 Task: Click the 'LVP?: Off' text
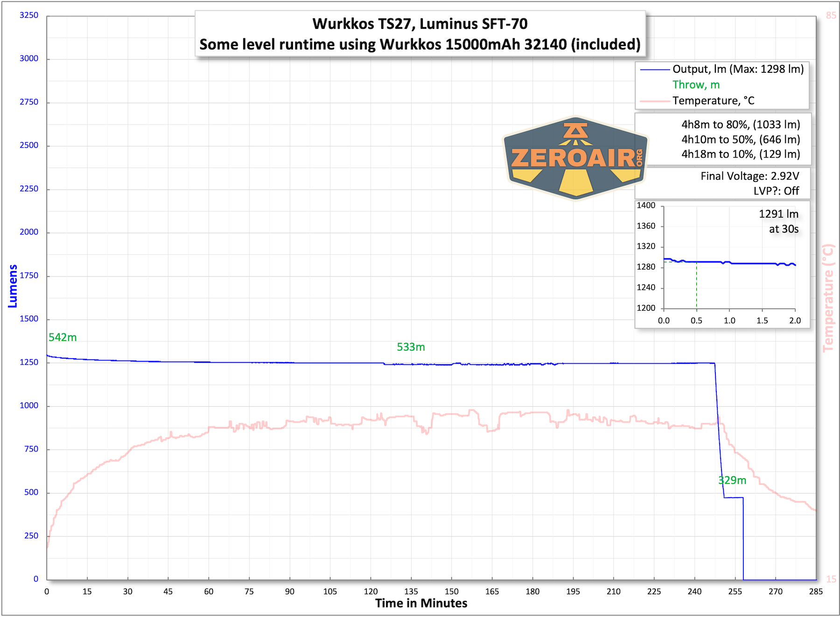pyautogui.click(x=776, y=191)
